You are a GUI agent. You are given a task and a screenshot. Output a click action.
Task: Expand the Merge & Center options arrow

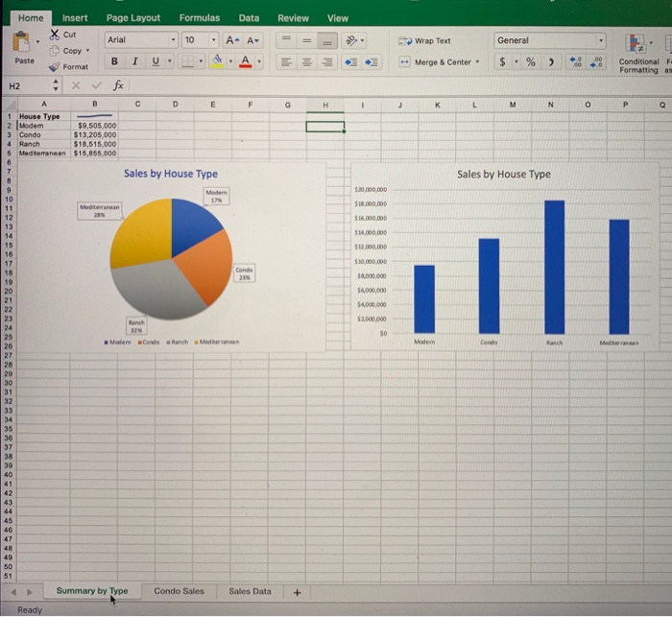[477, 62]
